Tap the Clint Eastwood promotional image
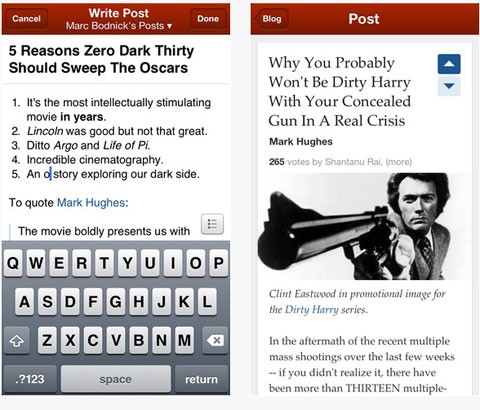Viewport: 480px width, 410px height. pyautogui.click(x=364, y=226)
